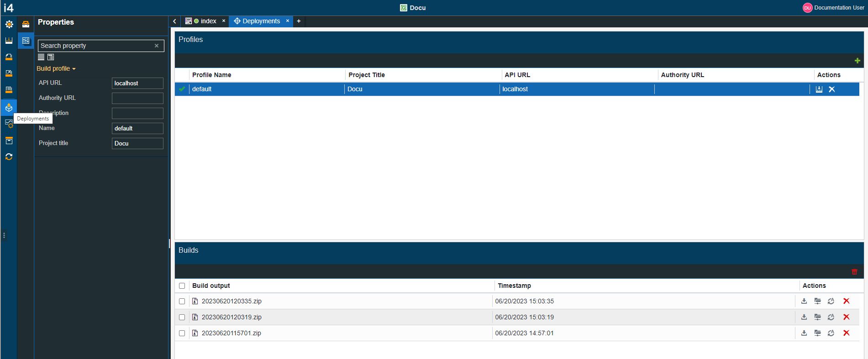The image size is (868, 359).
Task: Switch properties to flat list view
Action: click(41, 57)
